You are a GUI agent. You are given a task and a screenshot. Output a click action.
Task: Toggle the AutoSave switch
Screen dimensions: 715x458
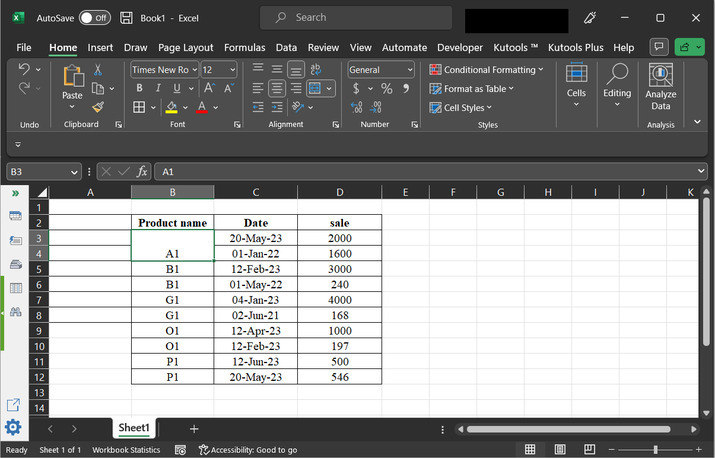tap(94, 18)
